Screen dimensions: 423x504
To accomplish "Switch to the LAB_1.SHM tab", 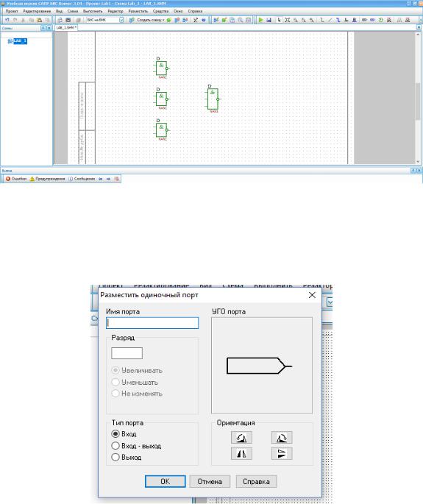I will click(x=66, y=28).
